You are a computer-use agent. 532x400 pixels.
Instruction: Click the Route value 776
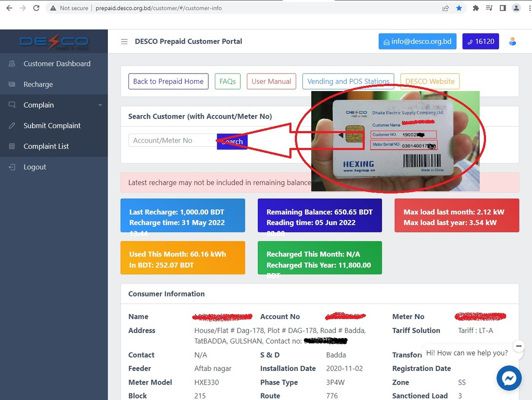(x=332, y=396)
